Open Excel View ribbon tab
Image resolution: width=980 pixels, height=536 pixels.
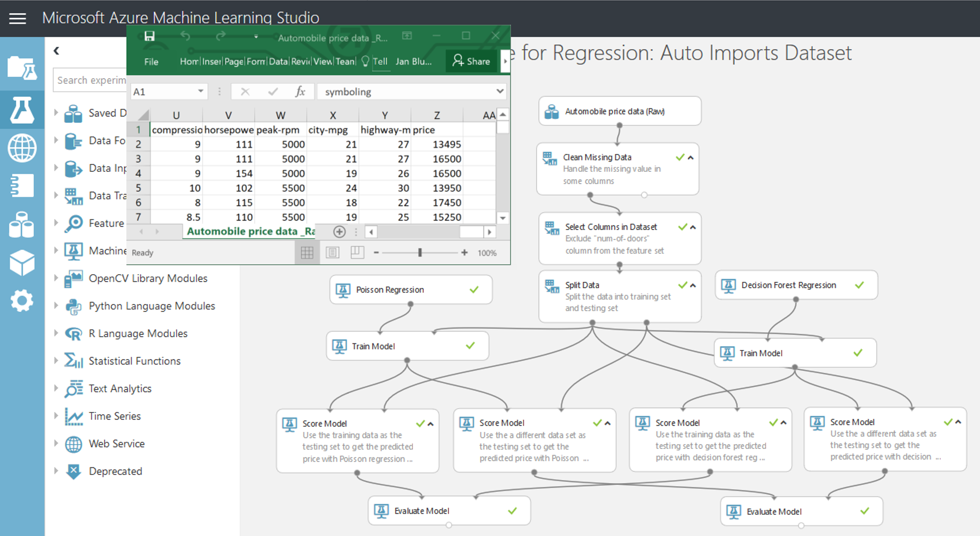click(x=323, y=62)
